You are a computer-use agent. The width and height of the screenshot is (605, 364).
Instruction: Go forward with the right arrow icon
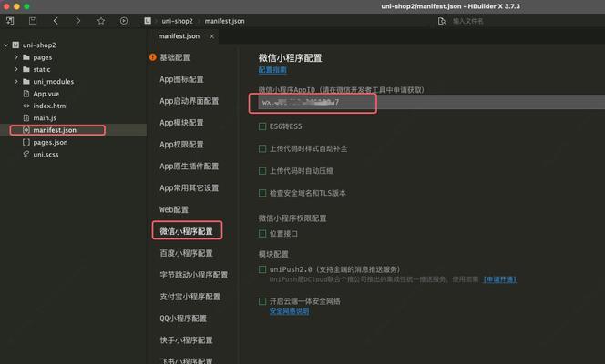pyautogui.click(x=78, y=21)
